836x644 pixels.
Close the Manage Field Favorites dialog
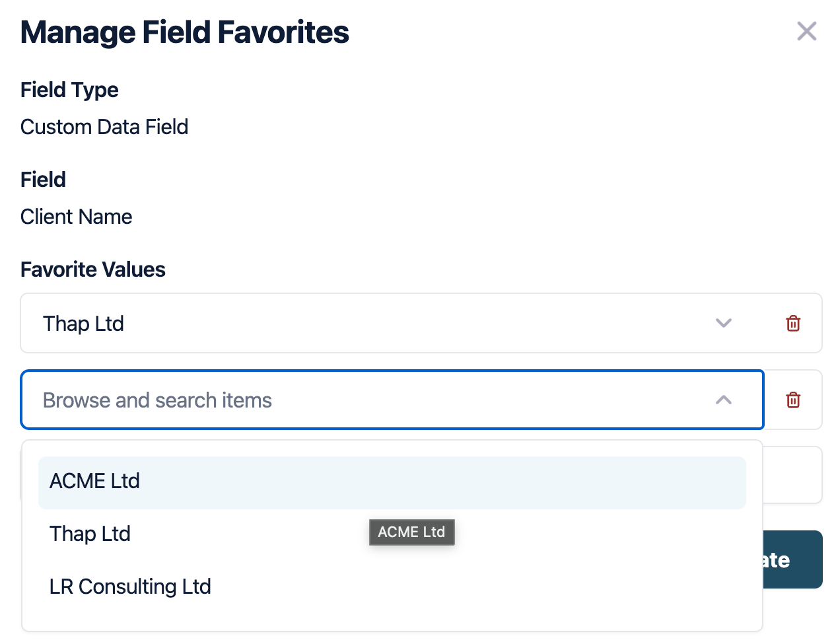tap(806, 31)
